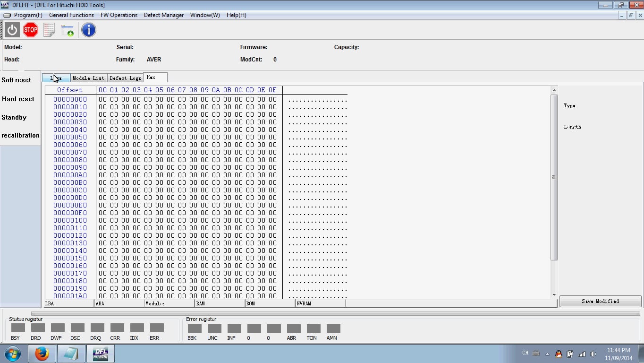Click the red STOP toolbar icon
This screenshot has width=644, height=363.
click(x=31, y=30)
